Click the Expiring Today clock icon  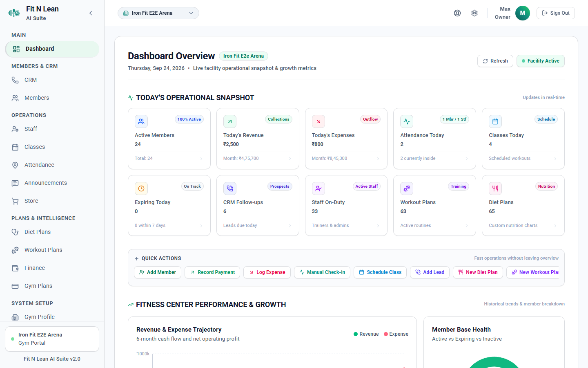click(141, 188)
